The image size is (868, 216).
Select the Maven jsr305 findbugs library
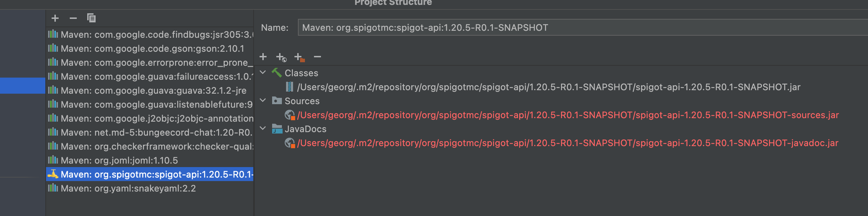point(150,35)
